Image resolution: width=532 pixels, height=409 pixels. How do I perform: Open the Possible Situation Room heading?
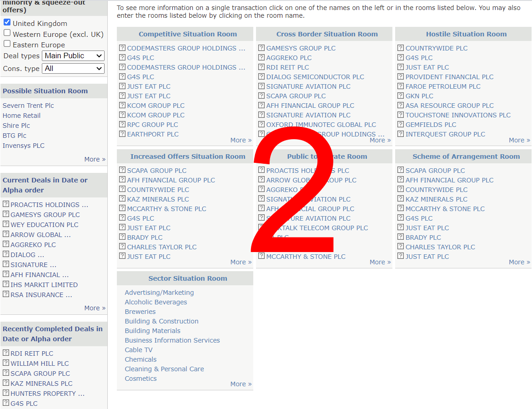[x=45, y=91]
